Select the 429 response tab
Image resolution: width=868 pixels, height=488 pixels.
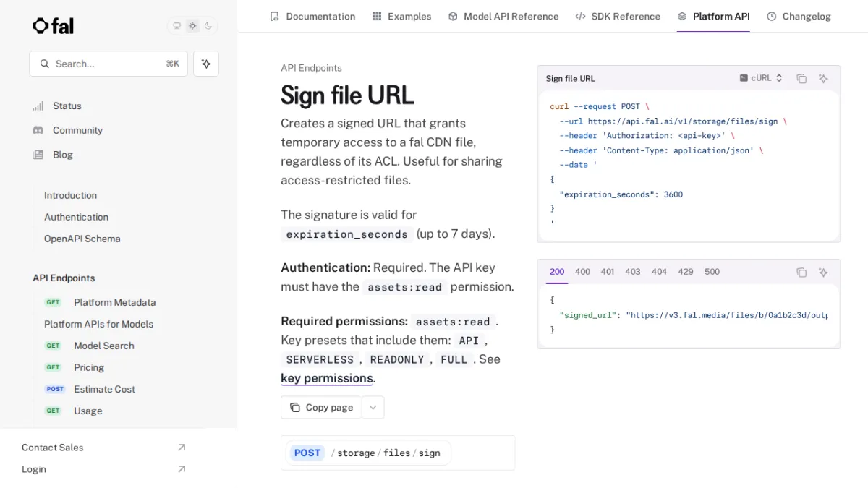[686, 272]
